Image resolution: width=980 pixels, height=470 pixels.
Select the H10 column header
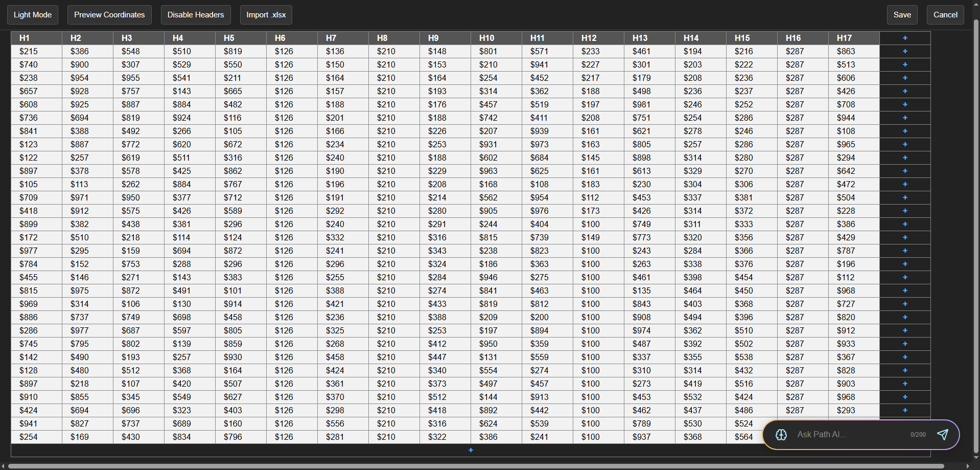coord(497,38)
